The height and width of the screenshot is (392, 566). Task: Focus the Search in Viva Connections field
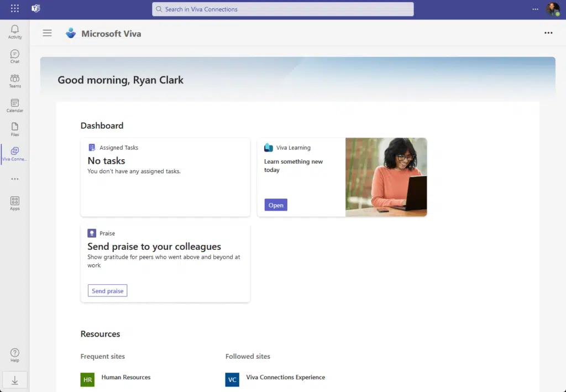282,9
